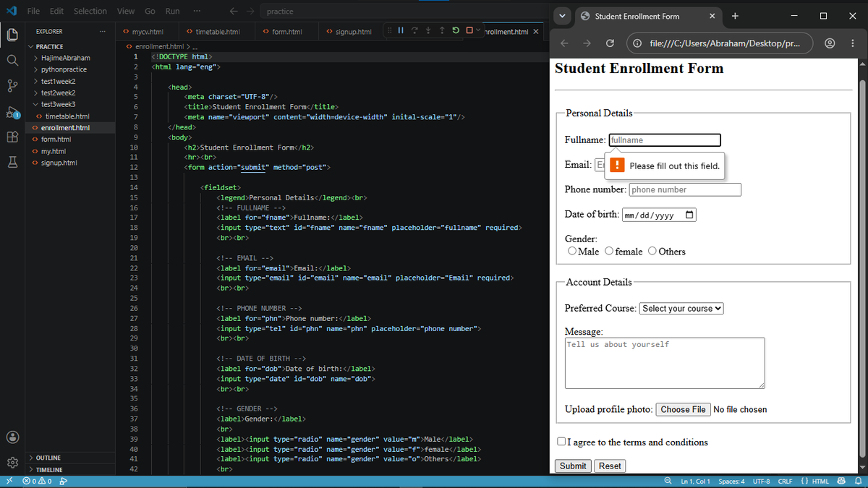Expand the test1week2 folder

(58, 81)
